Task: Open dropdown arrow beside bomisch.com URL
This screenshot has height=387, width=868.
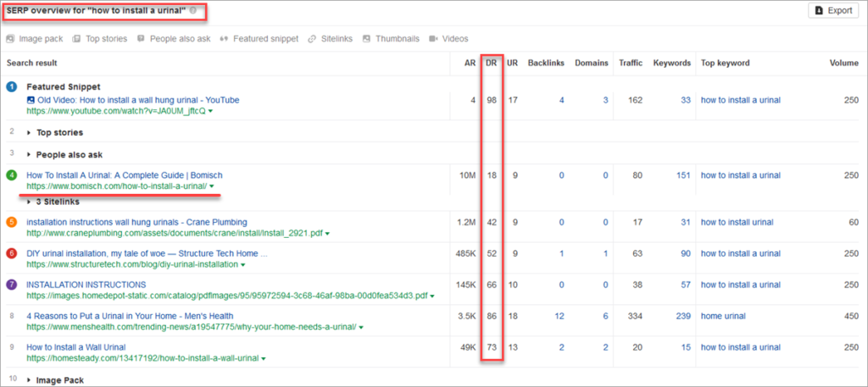Action: point(212,186)
